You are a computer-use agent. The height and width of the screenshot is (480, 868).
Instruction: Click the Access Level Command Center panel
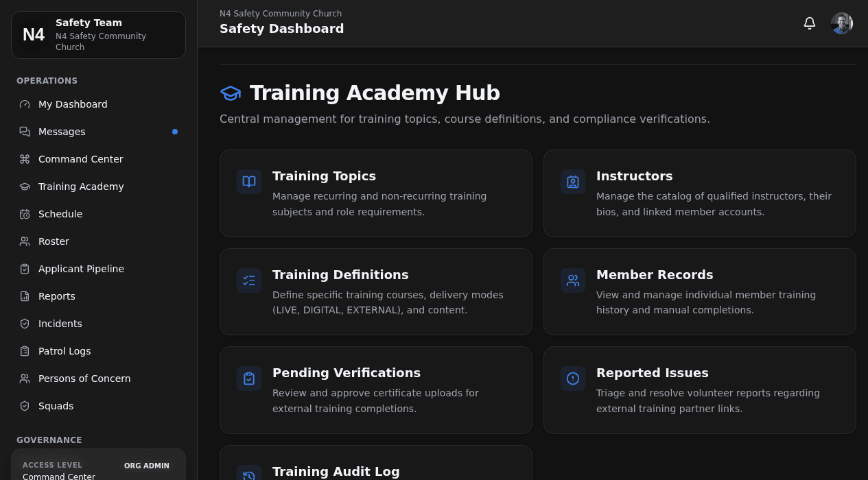98,465
